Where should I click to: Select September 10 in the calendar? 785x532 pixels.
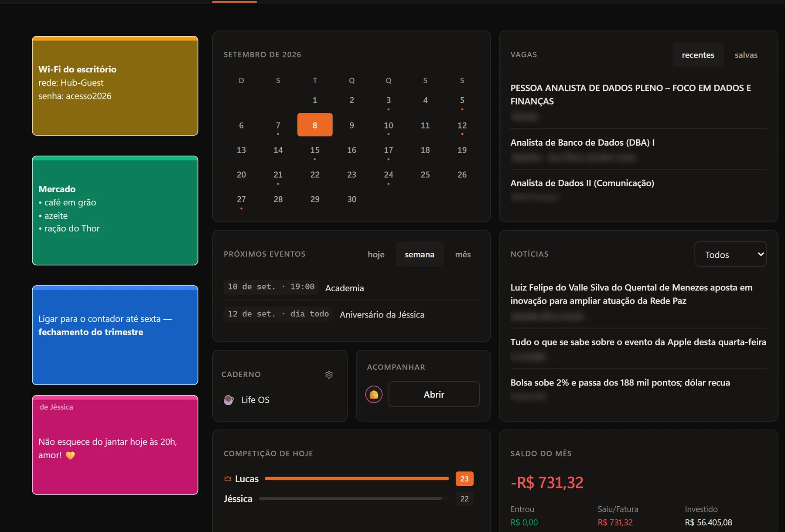(389, 126)
